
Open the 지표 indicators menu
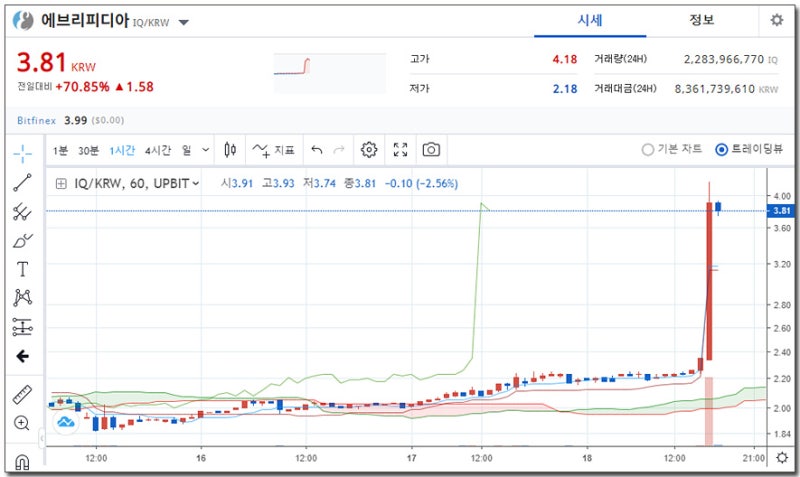coord(273,150)
